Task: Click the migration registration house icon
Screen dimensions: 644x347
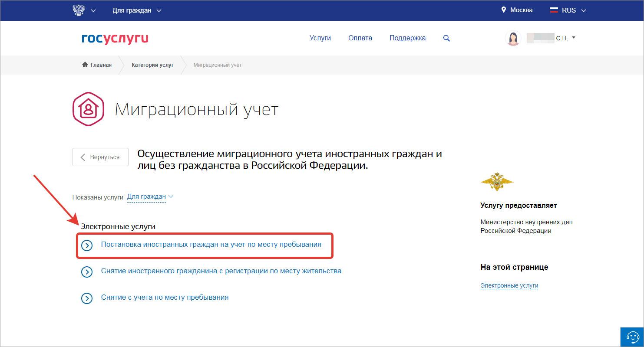Action: point(88,109)
